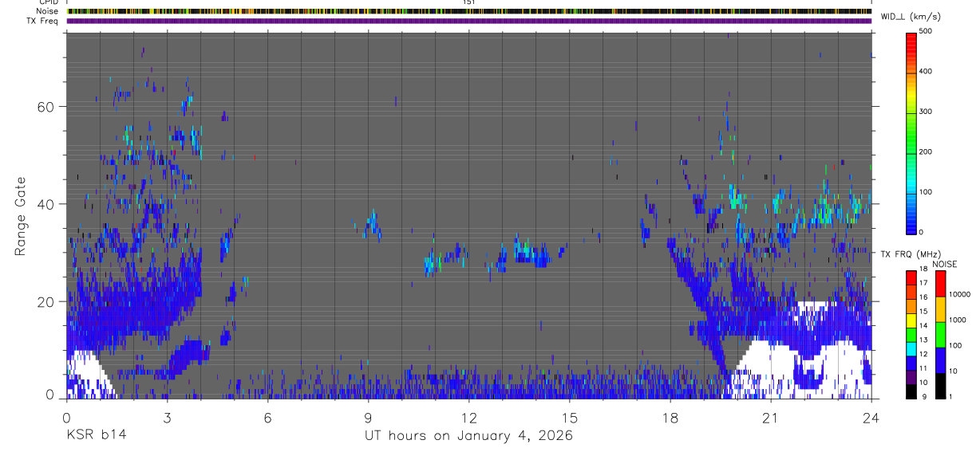The image size is (980, 452).
Task: Click the 1000 tick on the NOISE legend
Action: [958, 320]
